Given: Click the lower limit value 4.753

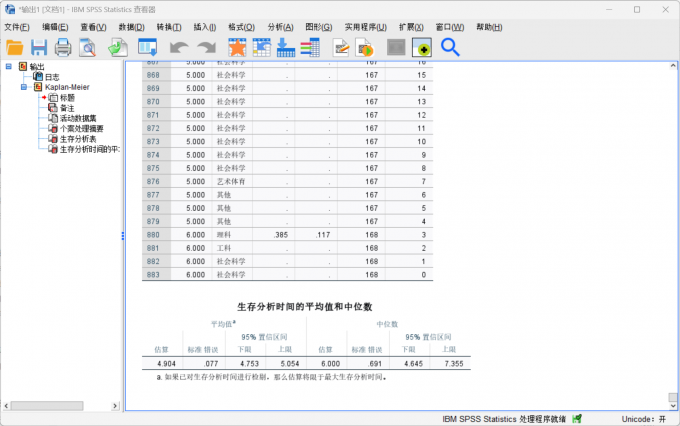Looking at the screenshot, I should 249,364.
